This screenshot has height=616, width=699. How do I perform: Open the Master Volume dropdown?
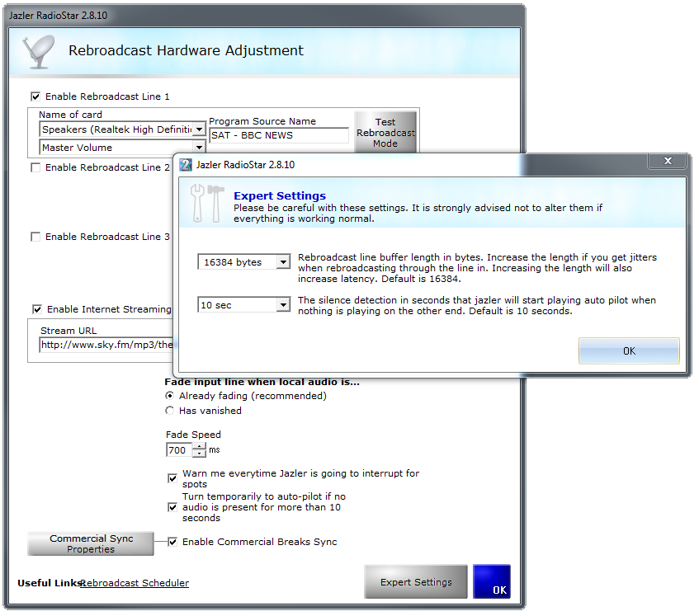coord(199,147)
